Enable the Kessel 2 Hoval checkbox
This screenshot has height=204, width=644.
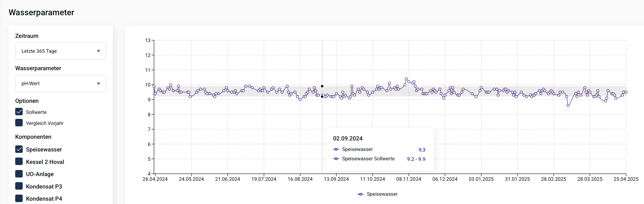(19, 161)
